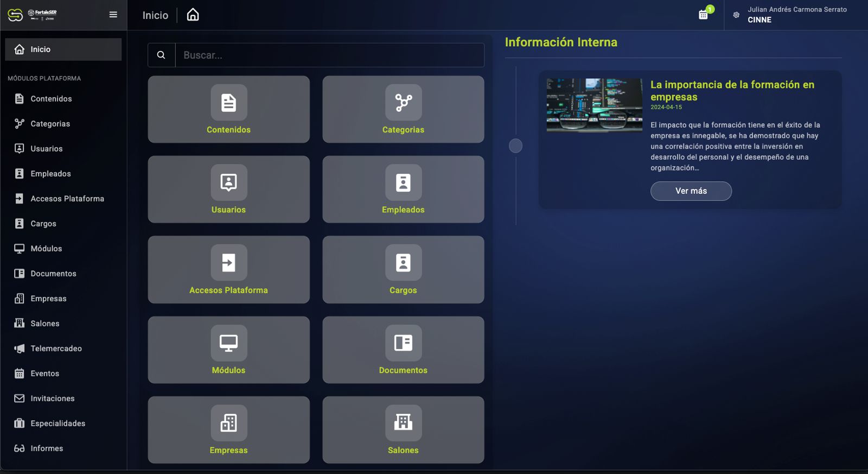868x474 pixels.
Task: Select Inicio in the sidebar
Action: [63, 49]
